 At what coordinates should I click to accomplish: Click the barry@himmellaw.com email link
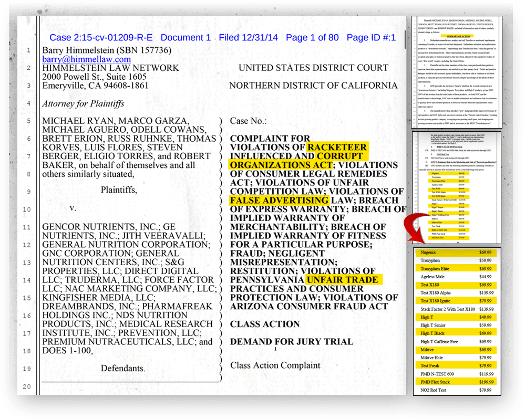pos(86,59)
